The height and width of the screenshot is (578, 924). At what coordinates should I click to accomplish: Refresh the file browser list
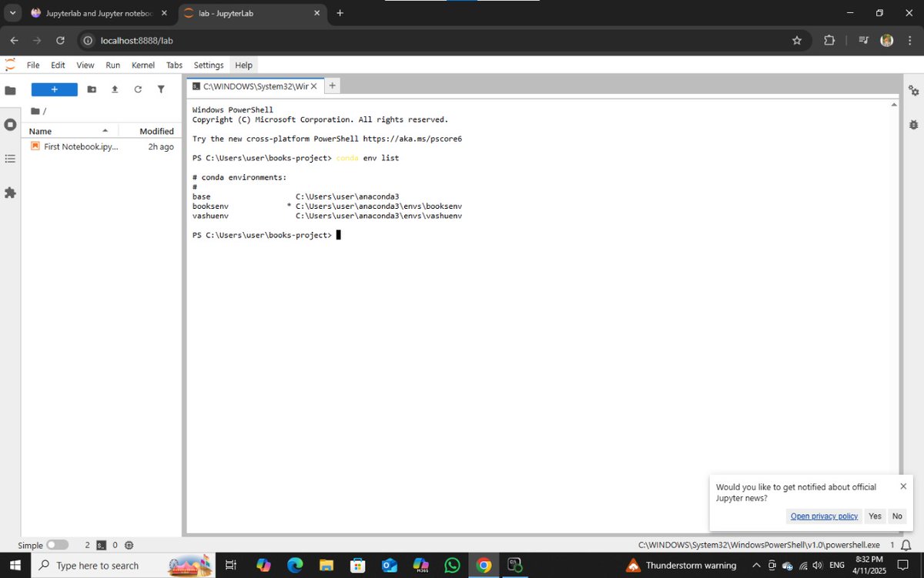click(138, 89)
